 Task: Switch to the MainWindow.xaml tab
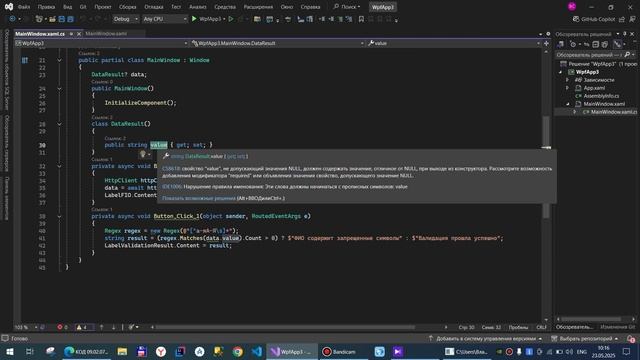[106, 34]
